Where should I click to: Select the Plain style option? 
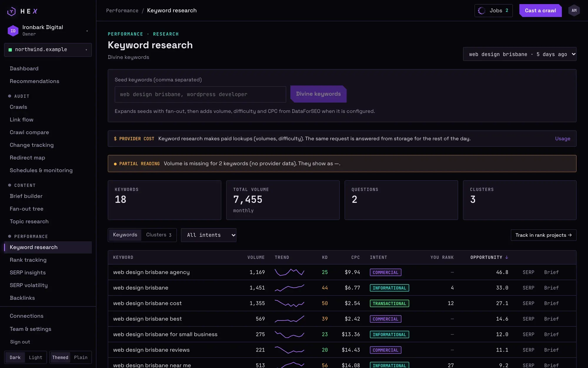(81, 357)
